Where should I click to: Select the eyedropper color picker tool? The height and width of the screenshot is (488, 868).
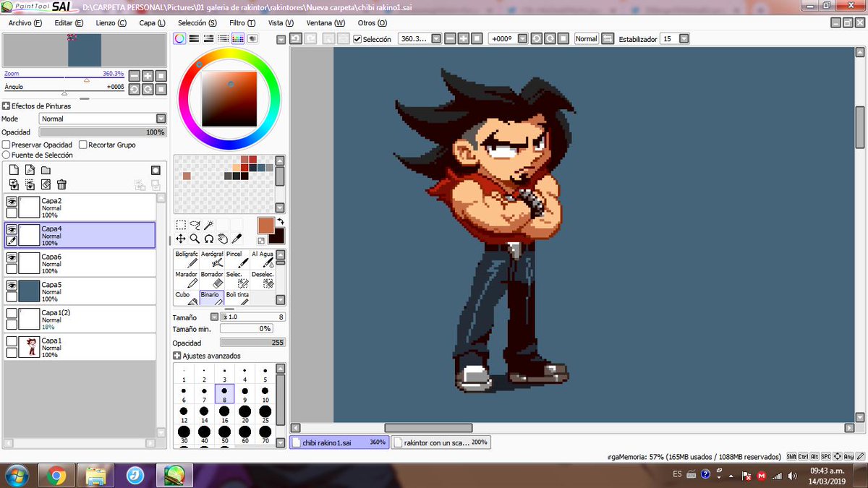[x=237, y=239]
